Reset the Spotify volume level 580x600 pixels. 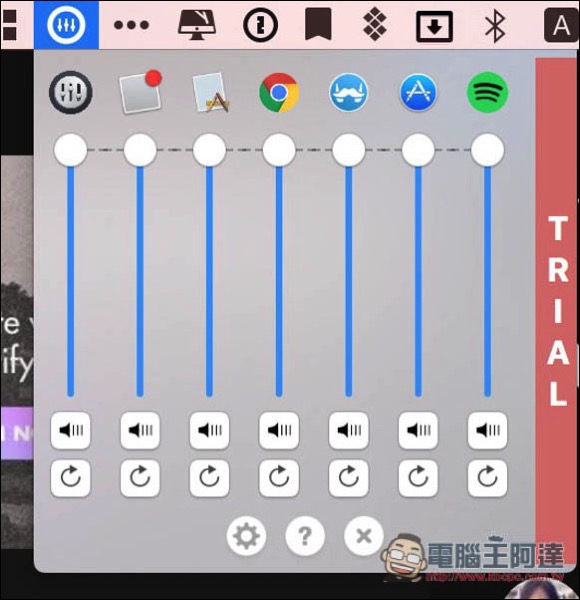click(x=487, y=478)
